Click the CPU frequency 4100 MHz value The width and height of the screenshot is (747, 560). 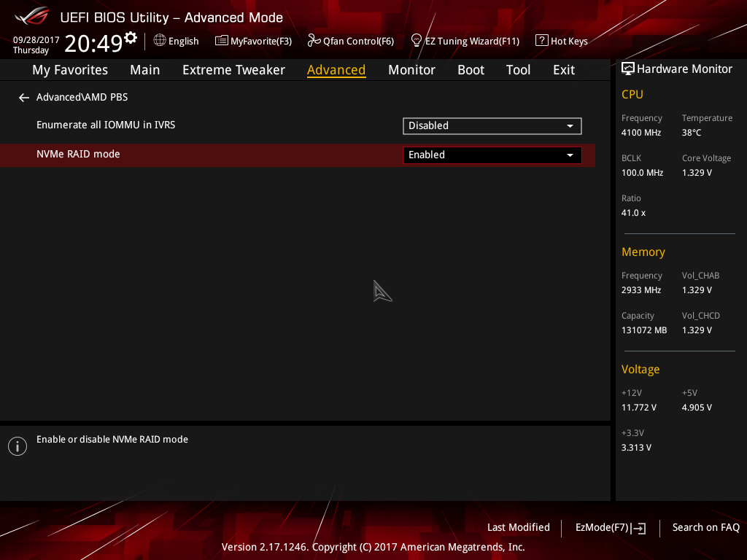[641, 133]
